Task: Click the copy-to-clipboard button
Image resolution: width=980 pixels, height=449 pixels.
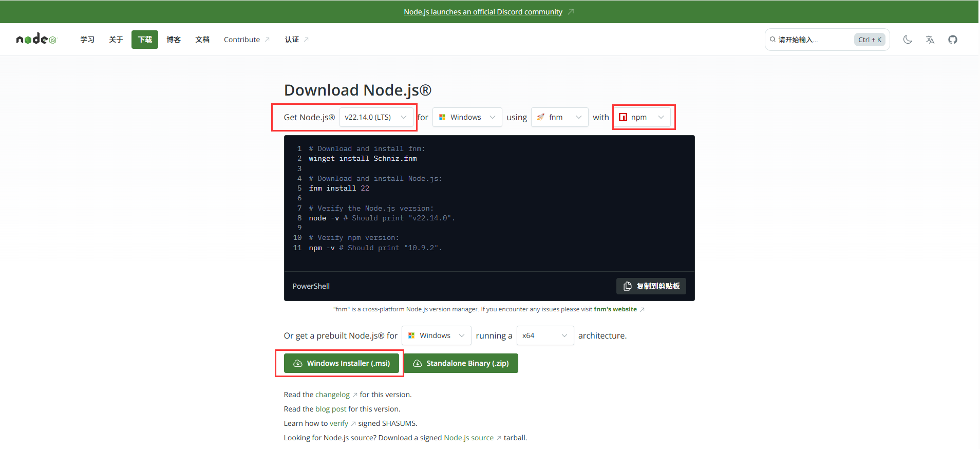Action: pos(651,286)
